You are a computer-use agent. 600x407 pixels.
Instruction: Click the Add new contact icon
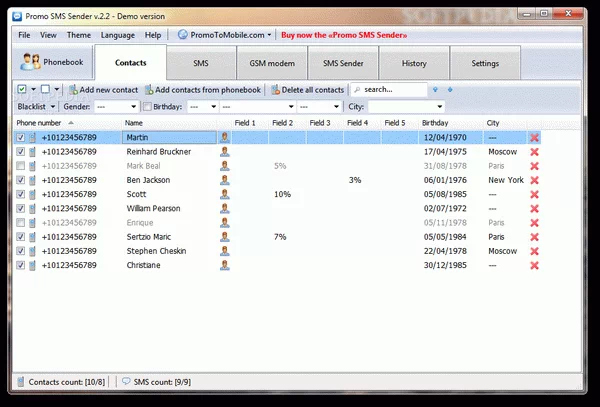point(74,90)
